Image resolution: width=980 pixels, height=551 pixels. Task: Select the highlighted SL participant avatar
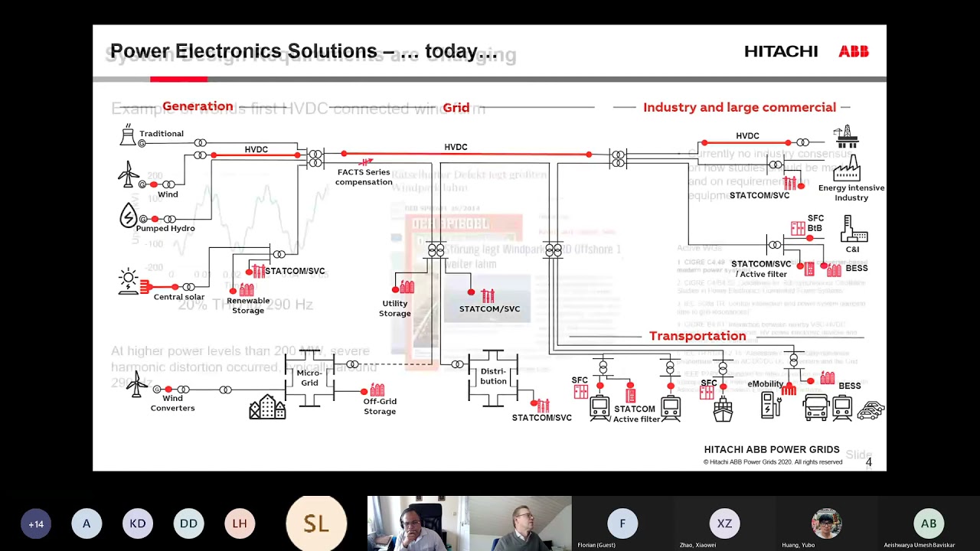(316, 523)
